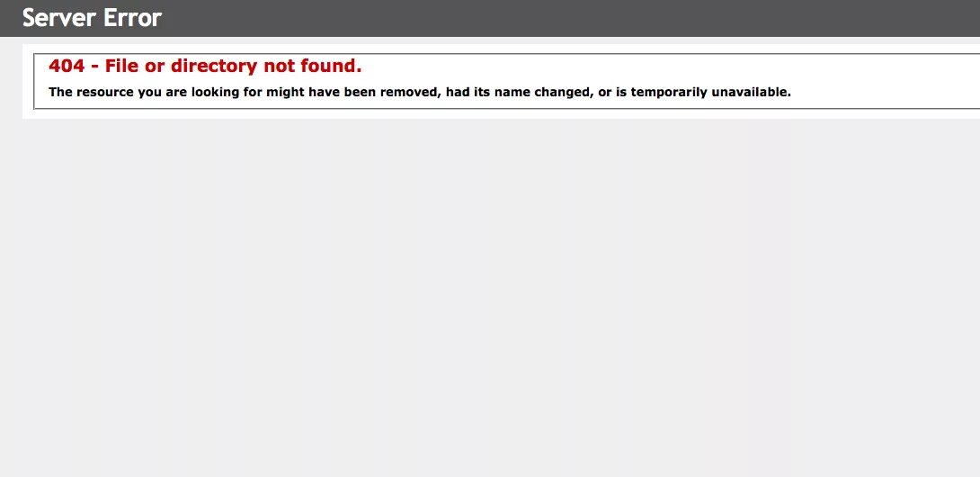Click the red "404" error code
This screenshot has width=980, height=477.
[67, 66]
